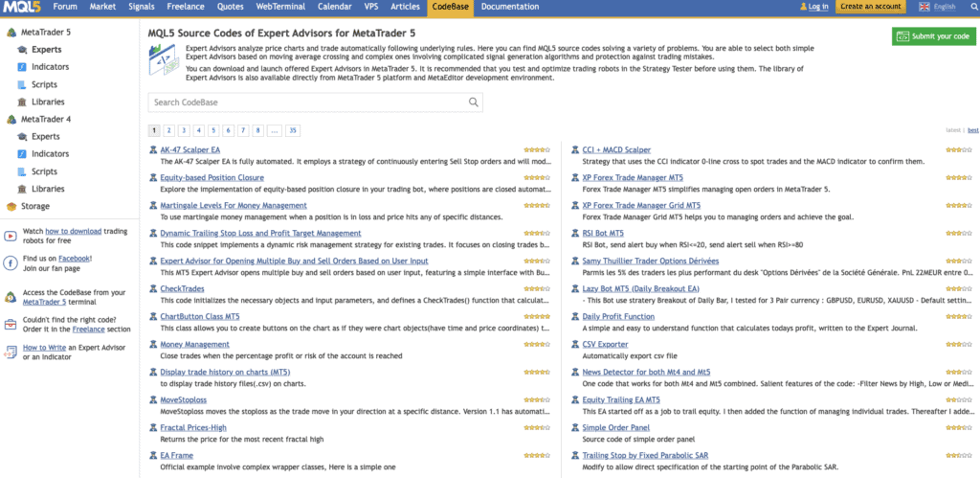Open Martingale Levels For Money Management
This screenshot has width=980, height=478.
(x=234, y=205)
